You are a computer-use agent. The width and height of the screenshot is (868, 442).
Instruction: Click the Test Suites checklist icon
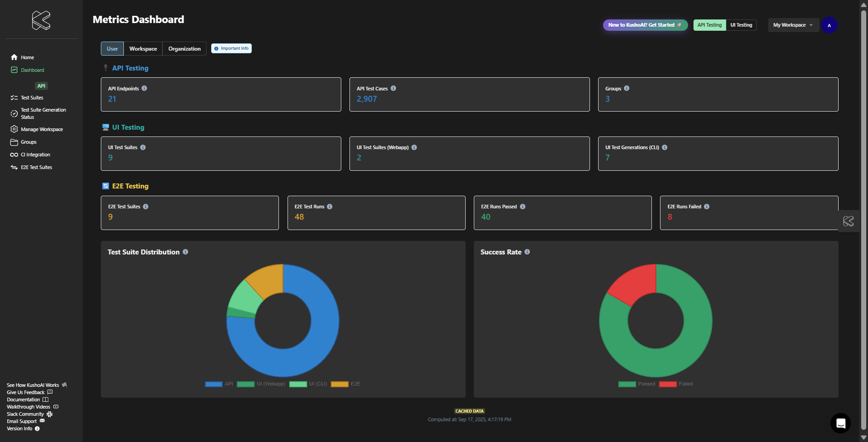pyautogui.click(x=14, y=98)
